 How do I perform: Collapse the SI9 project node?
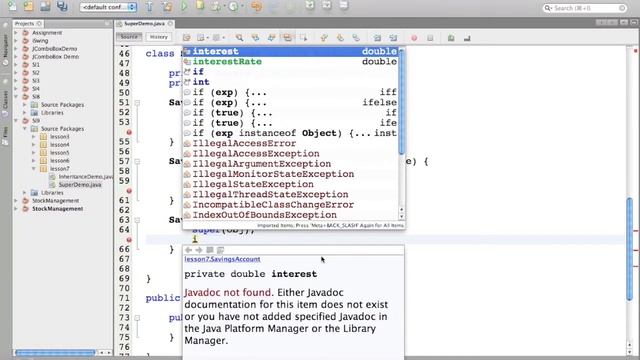pyautogui.click(x=16, y=121)
